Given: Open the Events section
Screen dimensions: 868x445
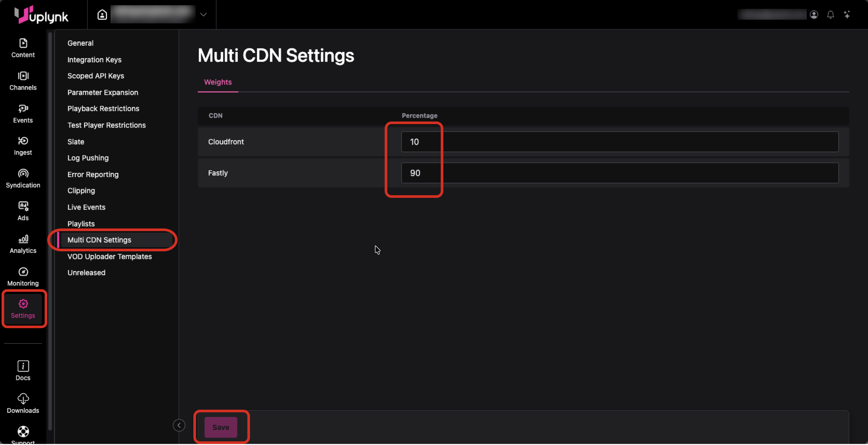Looking at the screenshot, I should click(x=23, y=113).
